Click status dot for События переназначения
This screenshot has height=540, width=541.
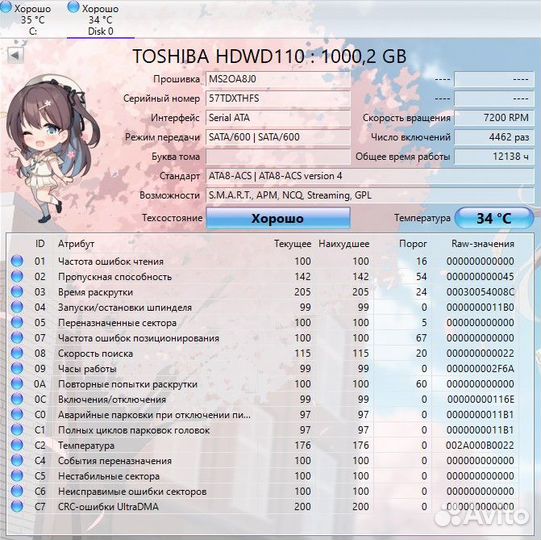click(17, 460)
